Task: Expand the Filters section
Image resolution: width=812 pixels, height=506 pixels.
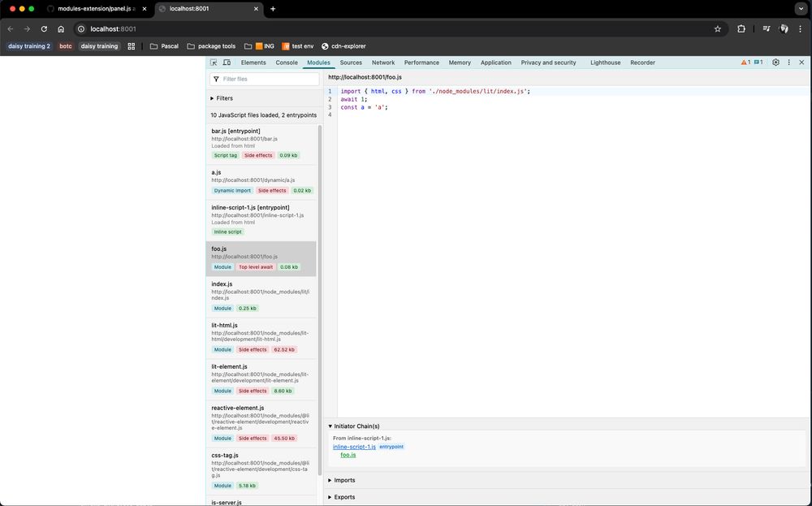Action: (222, 98)
